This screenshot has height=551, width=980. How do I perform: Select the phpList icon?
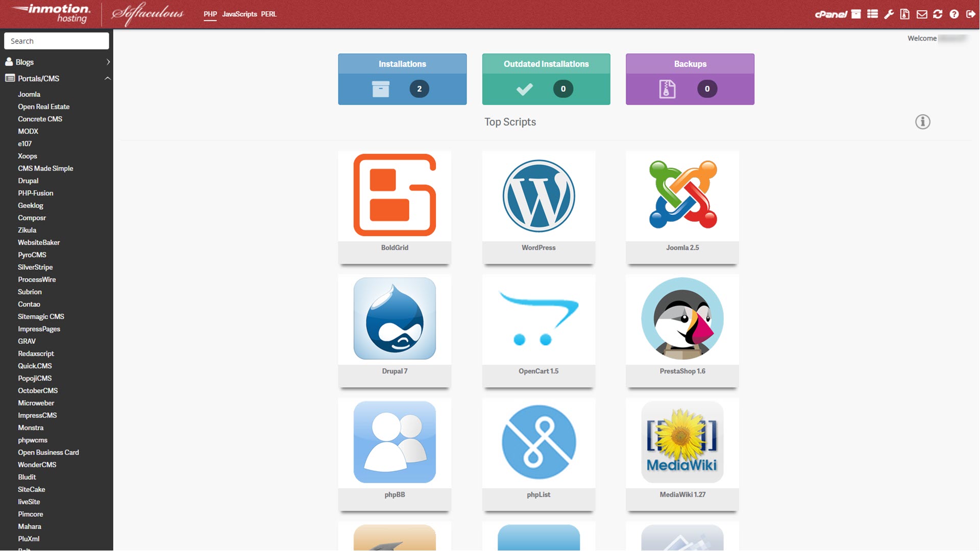(538, 442)
